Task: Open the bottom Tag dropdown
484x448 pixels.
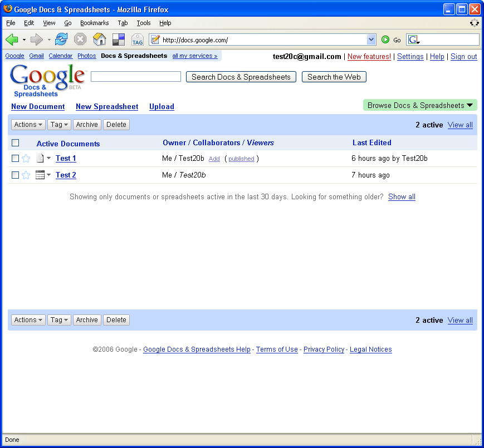Action: click(x=59, y=320)
